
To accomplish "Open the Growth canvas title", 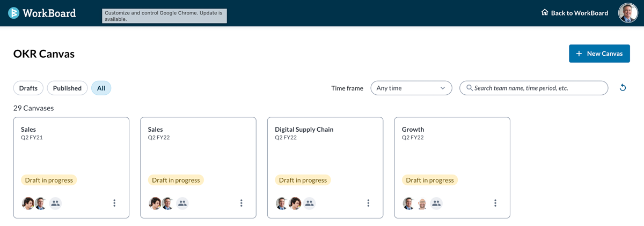I will (x=413, y=129).
